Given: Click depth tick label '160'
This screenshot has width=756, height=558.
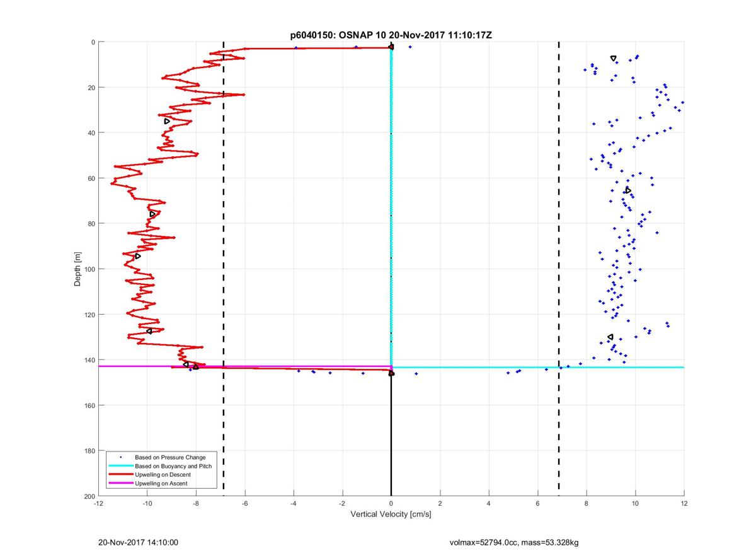Looking at the screenshot, I should 89,405.
